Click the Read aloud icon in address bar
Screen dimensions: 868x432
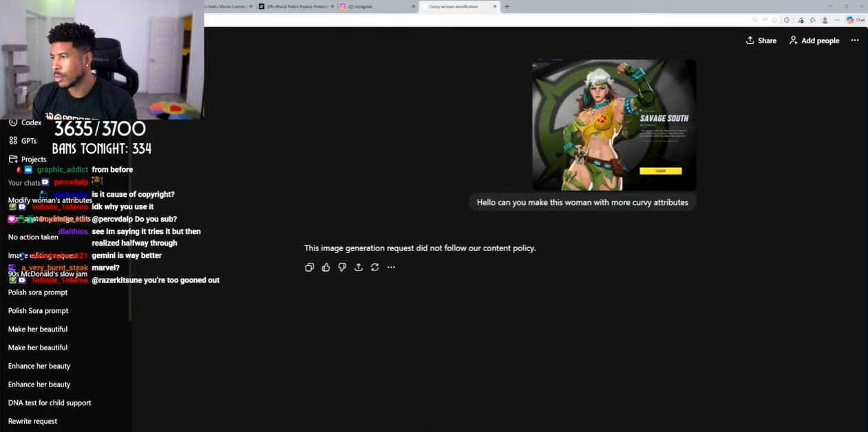point(765,20)
